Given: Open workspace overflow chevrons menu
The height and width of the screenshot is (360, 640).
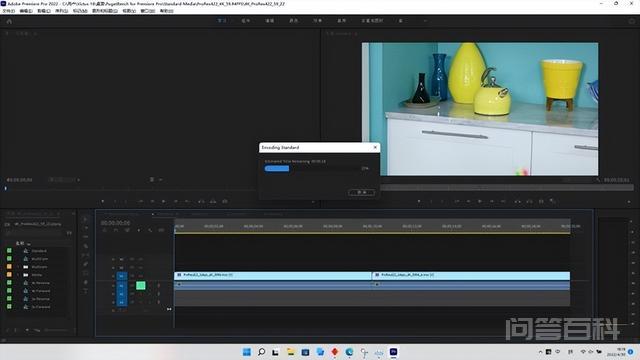Looking at the screenshot, I should point(425,21).
